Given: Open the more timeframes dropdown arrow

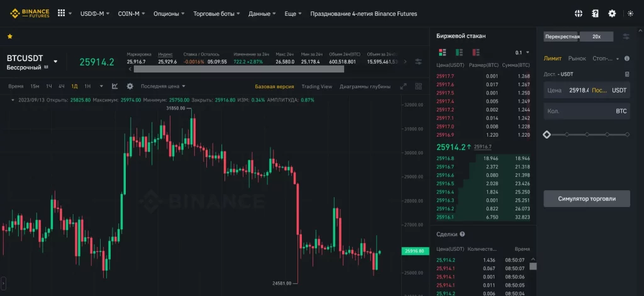Looking at the screenshot, I should 101,86.
